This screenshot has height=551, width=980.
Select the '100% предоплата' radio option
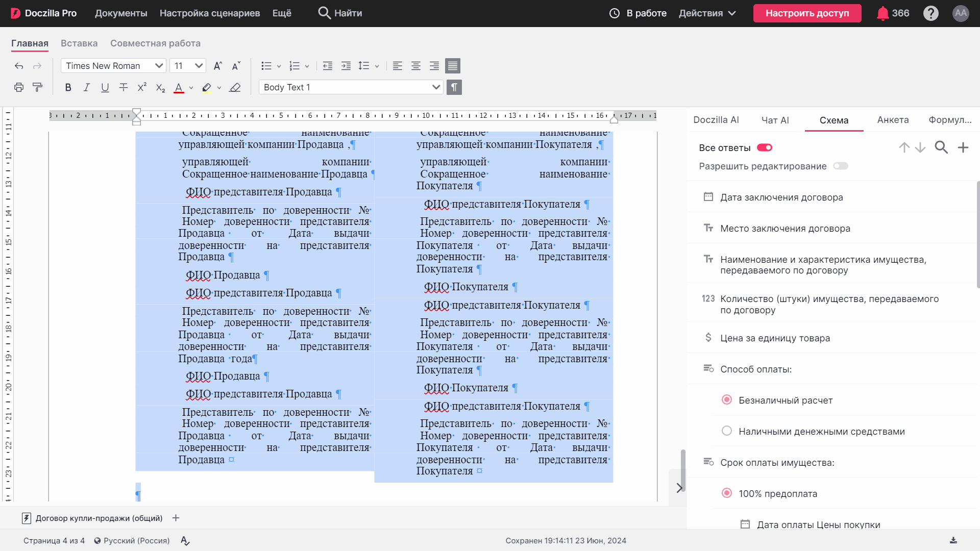click(x=727, y=493)
